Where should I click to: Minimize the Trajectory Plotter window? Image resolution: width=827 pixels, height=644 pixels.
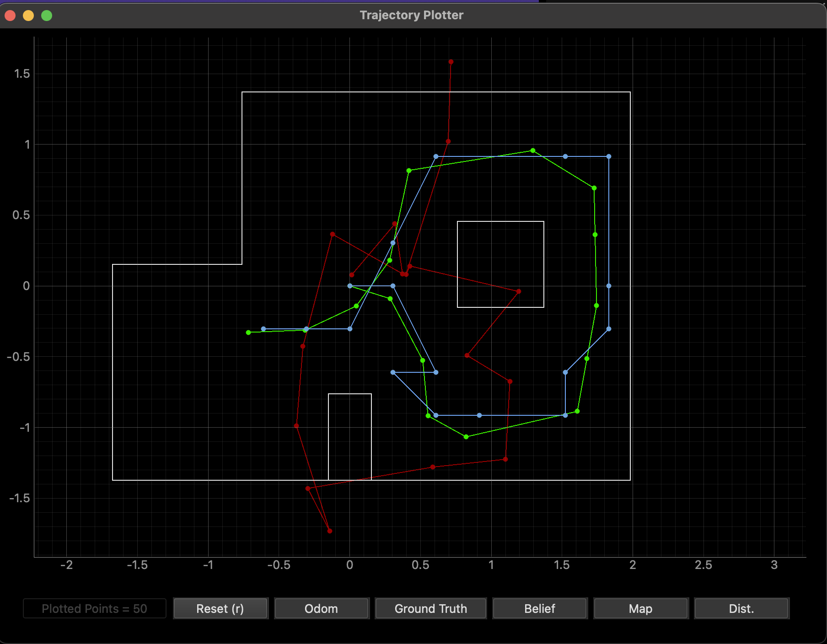click(x=28, y=16)
